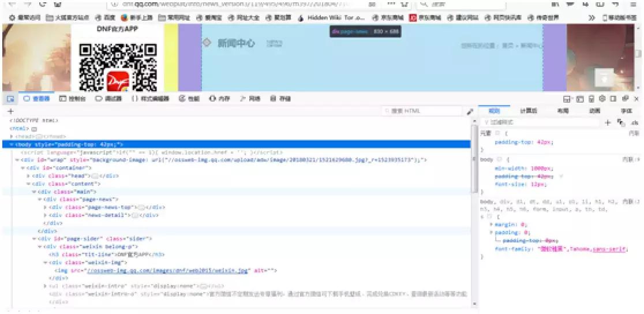644x314 pixels.
Task: Expand the div class="head" node
Action: (x=28, y=176)
